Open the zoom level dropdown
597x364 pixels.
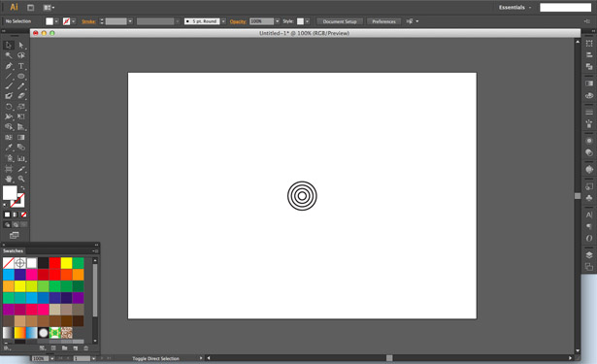click(51, 359)
